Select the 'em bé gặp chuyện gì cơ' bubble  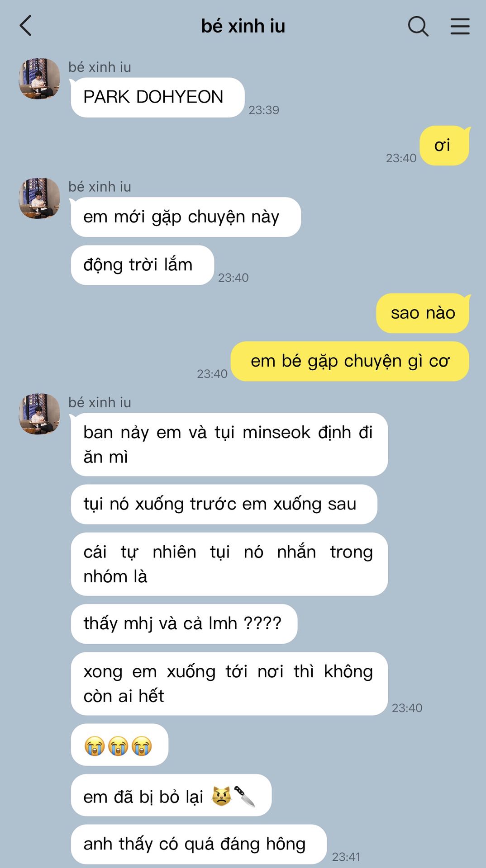[x=350, y=361]
